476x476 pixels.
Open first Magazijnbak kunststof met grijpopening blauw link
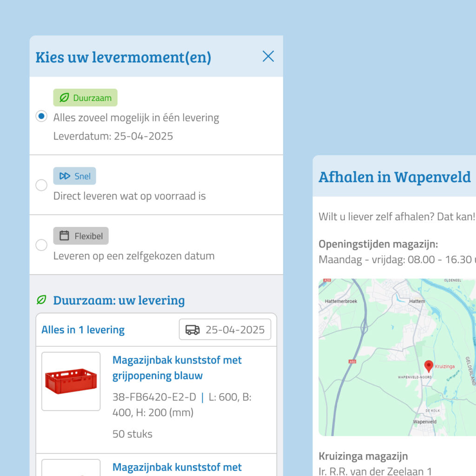click(177, 368)
